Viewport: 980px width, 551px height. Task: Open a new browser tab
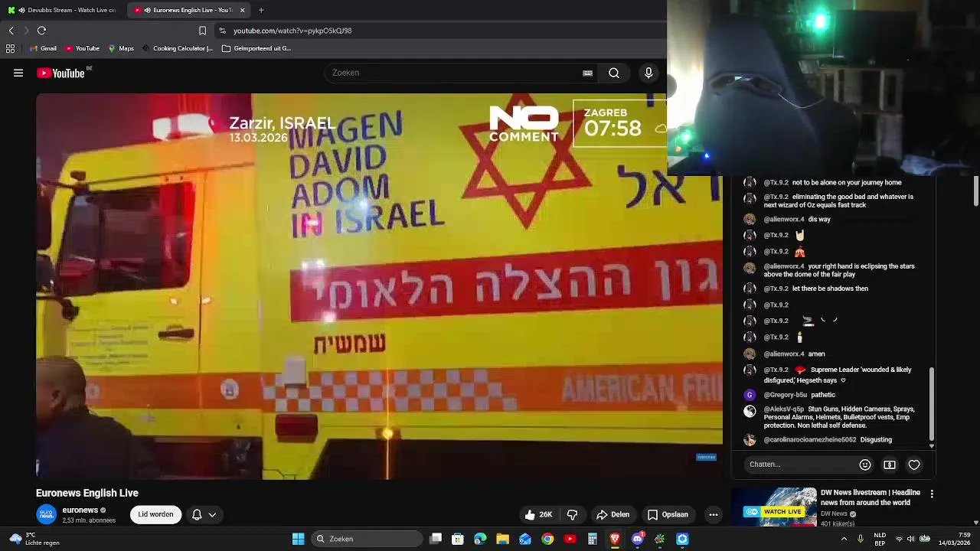pyautogui.click(x=261, y=10)
